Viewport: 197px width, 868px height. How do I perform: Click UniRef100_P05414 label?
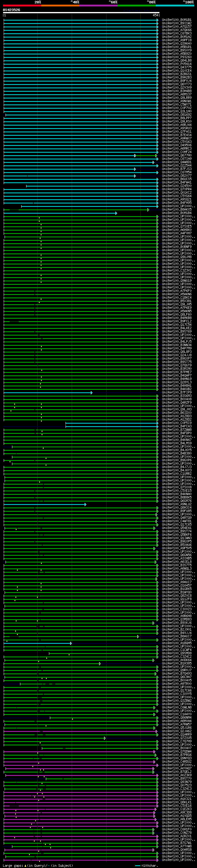(177, 64)
